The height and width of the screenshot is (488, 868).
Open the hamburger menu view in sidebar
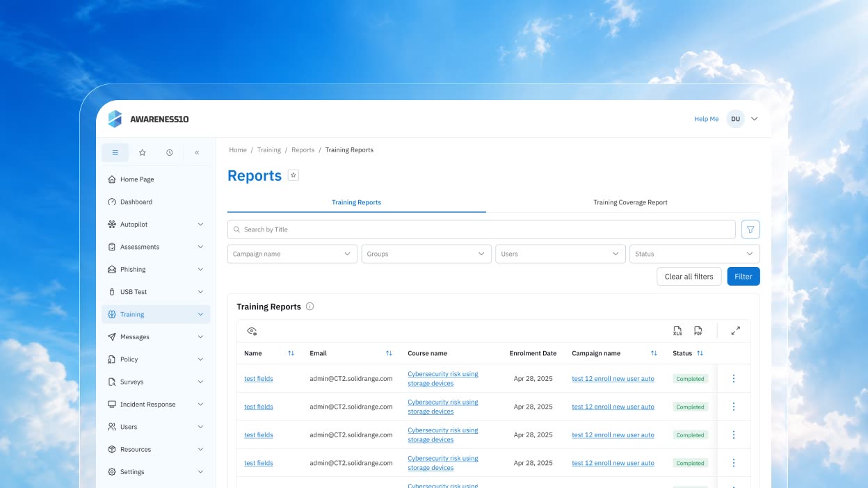coord(115,152)
